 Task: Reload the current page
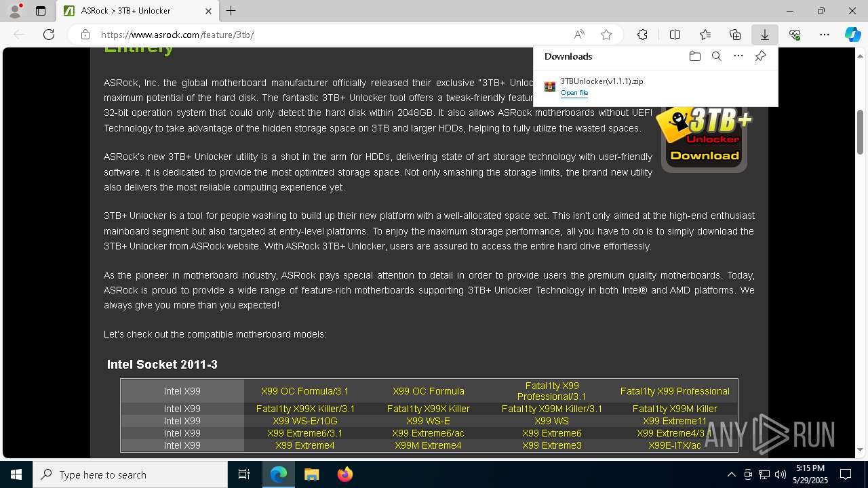coord(49,35)
